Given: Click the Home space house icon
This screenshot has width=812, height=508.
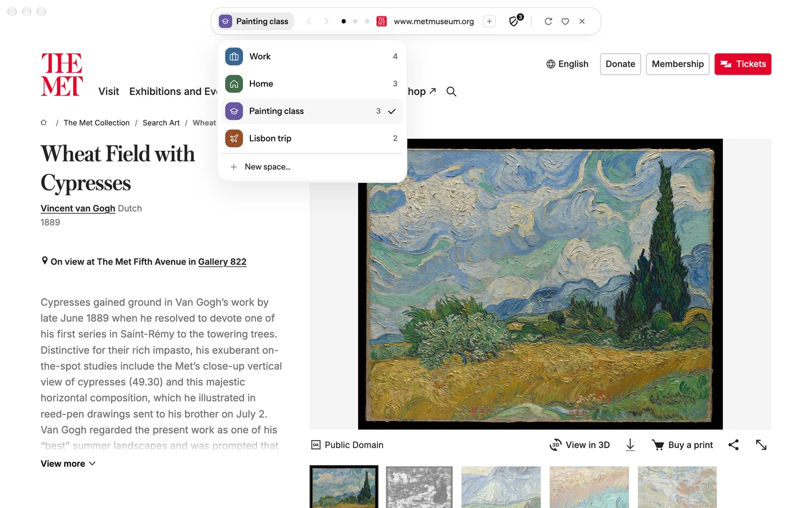Looking at the screenshot, I should [x=234, y=84].
